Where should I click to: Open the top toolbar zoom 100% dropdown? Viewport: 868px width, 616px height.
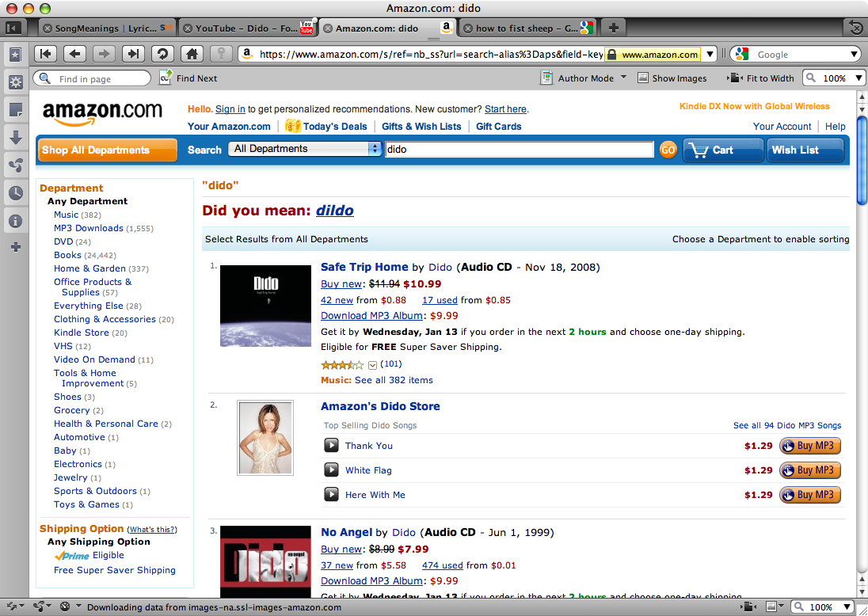[x=858, y=78]
